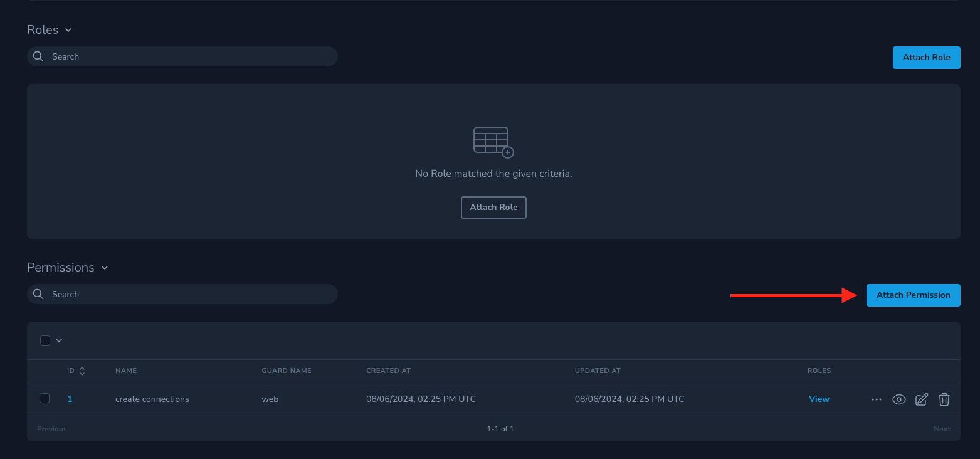Open the three-dot actions menu for create connections
This screenshot has width=980, height=459.
876,399
